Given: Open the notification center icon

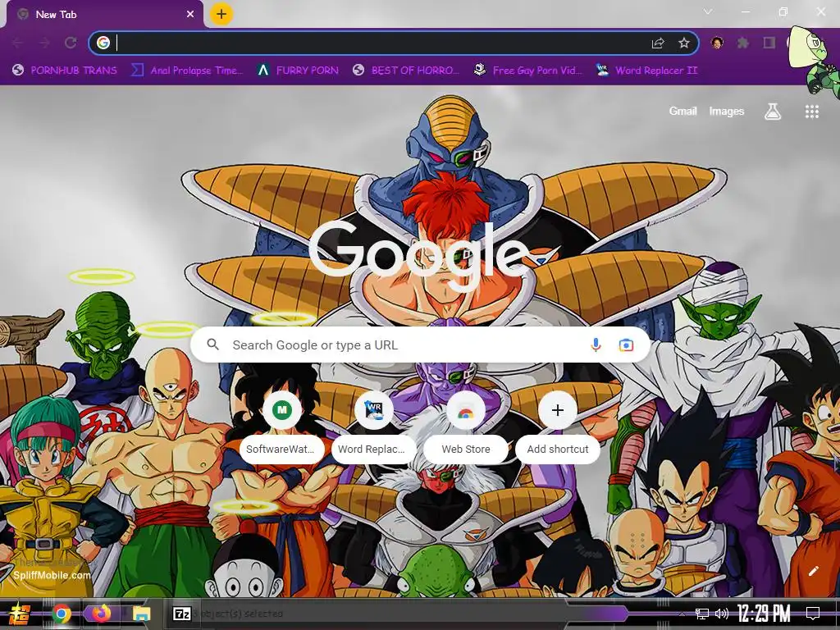Looking at the screenshot, I should (813, 614).
